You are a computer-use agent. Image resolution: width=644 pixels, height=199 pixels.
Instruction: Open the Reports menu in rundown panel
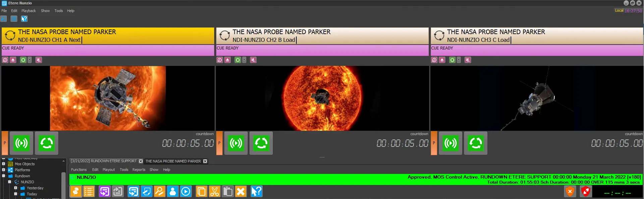click(139, 170)
